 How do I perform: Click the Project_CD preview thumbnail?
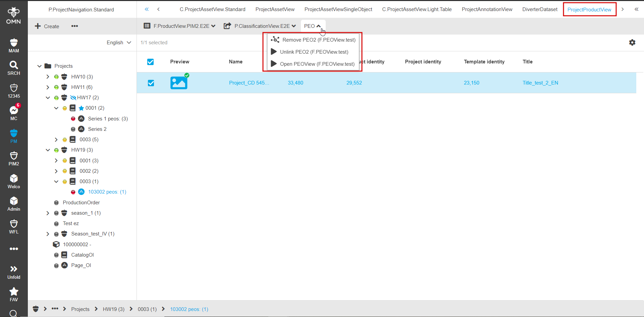click(x=179, y=83)
